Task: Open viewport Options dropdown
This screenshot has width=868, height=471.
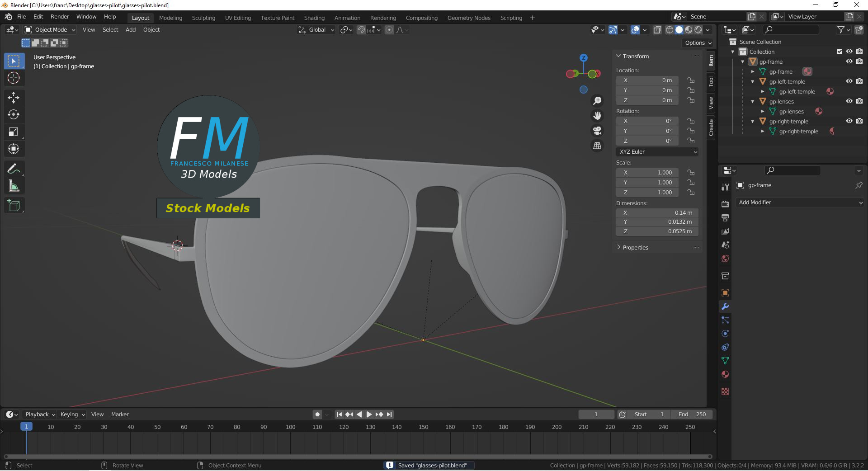Action: point(698,43)
